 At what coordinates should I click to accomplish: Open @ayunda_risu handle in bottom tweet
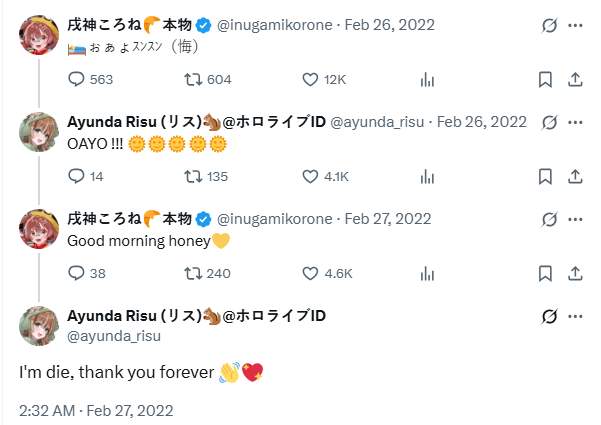point(114,335)
